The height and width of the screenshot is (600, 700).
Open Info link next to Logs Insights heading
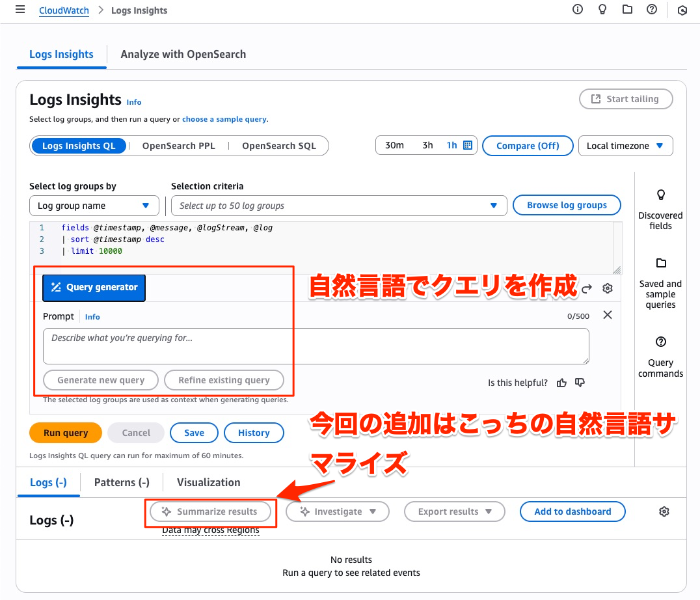point(134,102)
